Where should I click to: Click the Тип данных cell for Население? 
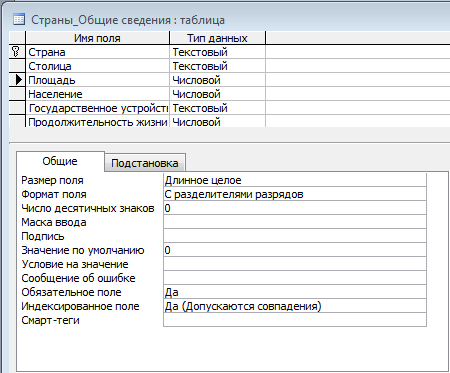pos(218,94)
